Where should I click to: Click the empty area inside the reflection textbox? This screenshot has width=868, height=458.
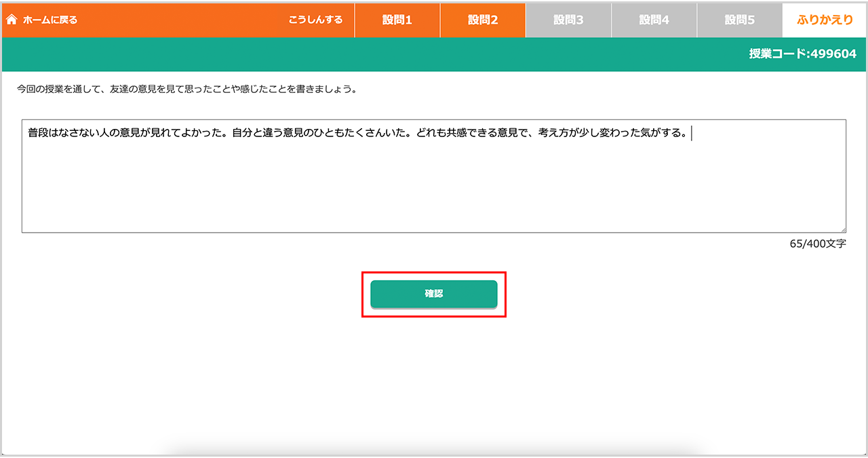[x=434, y=190]
